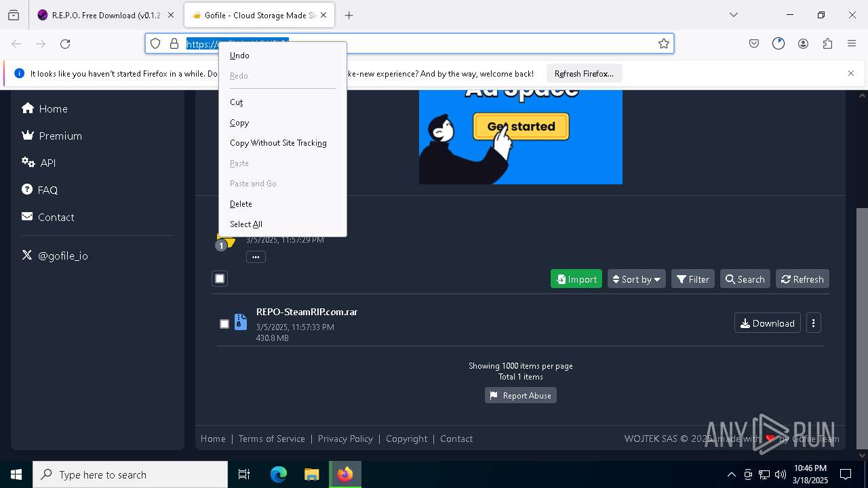Choose Delete in the context menu

point(283,204)
